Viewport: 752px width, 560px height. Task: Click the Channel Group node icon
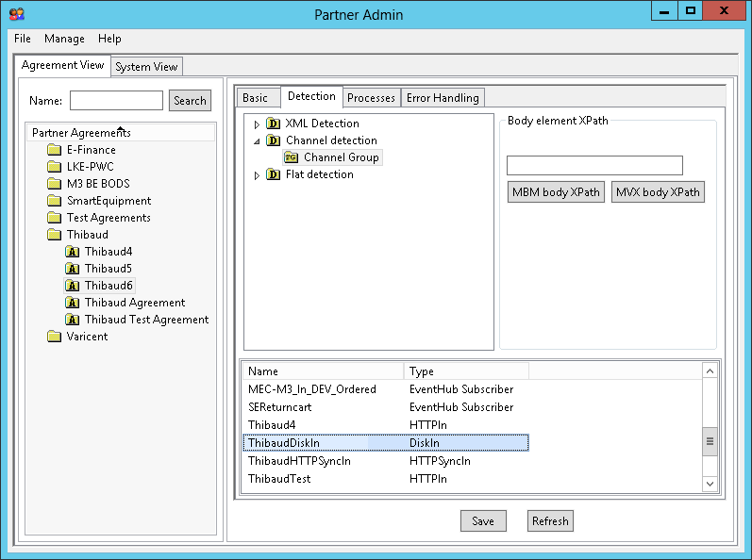pyautogui.click(x=291, y=157)
